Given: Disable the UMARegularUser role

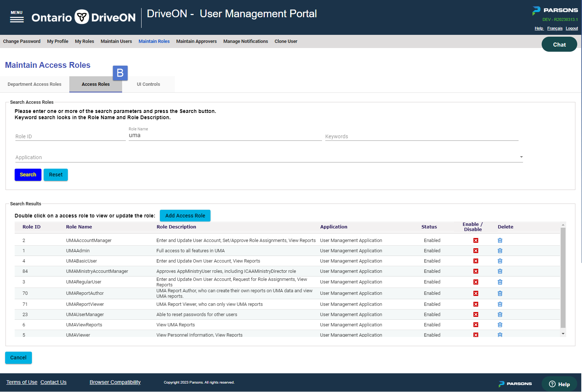Looking at the screenshot, I should [x=476, y=282].
